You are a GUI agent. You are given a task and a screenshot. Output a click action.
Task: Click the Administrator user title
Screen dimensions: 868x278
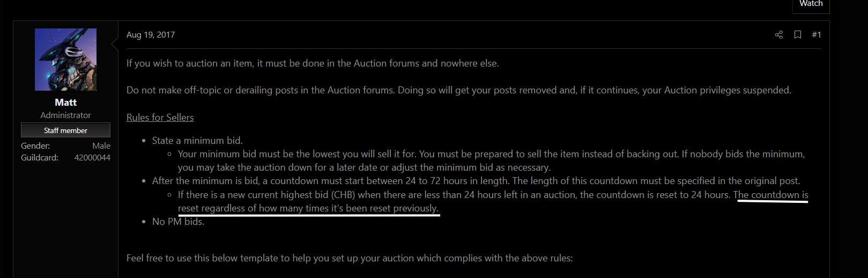tap(65, 115)
